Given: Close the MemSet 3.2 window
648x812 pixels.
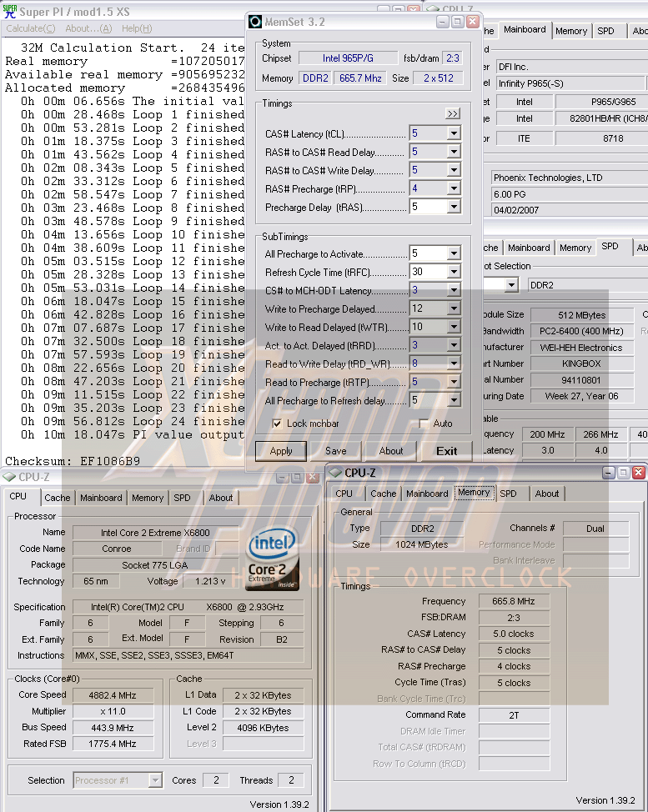Looking at the screenshot, I should click(x=472, y=22).
